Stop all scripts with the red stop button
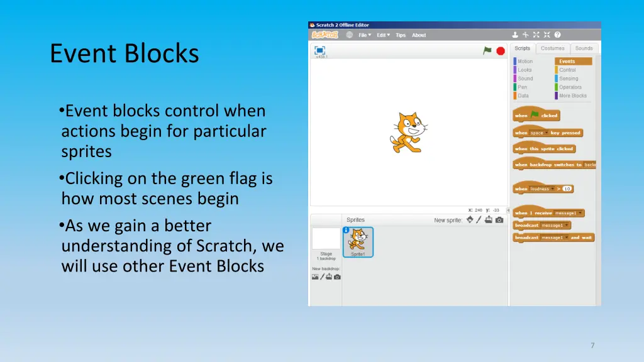The width and height of the screenshot is (644, 362). tap(500, 51)
